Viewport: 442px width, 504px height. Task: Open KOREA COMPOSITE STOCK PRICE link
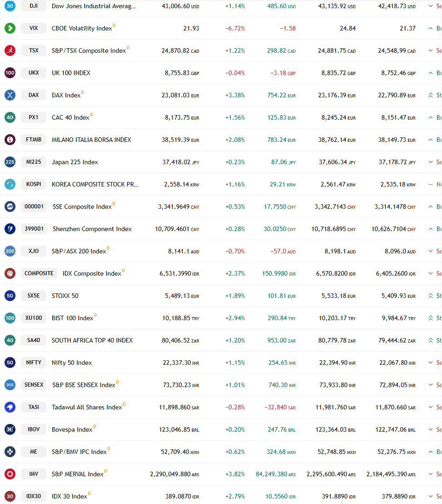[x=95, y=185]
